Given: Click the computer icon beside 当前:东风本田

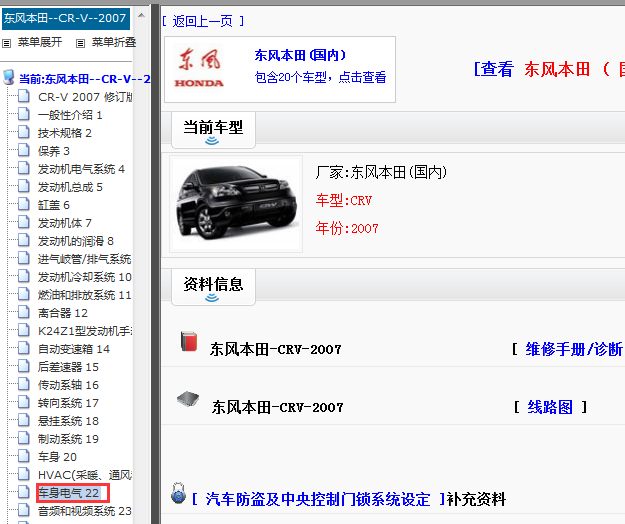Looking at the screenshot, I should point(9,77).
